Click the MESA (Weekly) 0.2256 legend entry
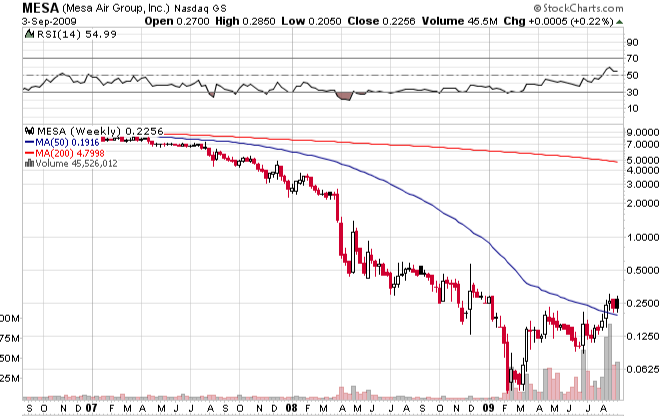This screenshot has height=416, width=665. (x=100, y=131)
